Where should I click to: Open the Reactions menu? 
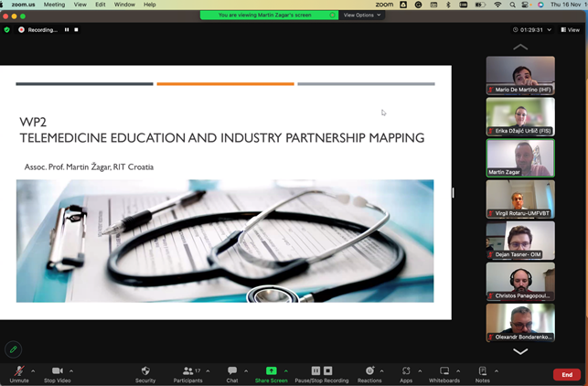[x=369, y=371]
